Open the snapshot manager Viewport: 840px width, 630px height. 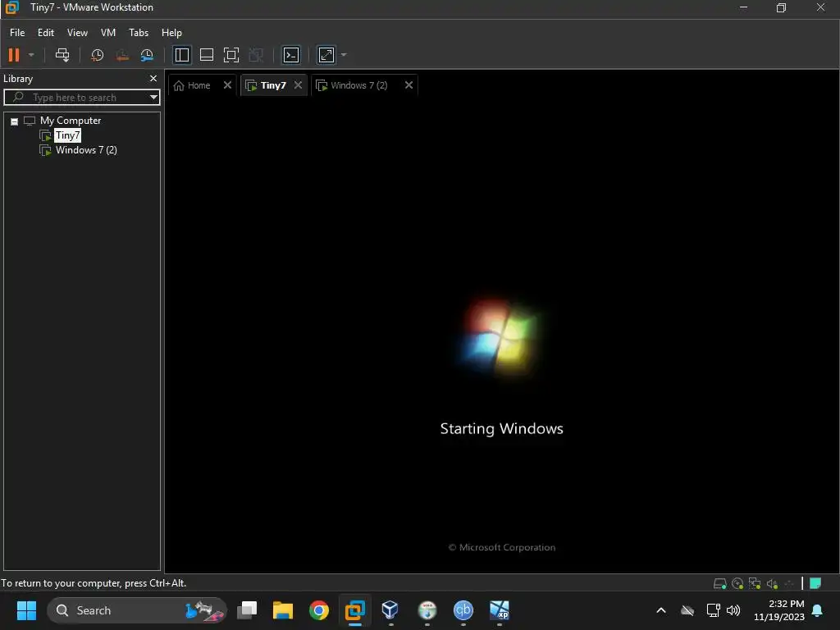(x=147, y=55)
